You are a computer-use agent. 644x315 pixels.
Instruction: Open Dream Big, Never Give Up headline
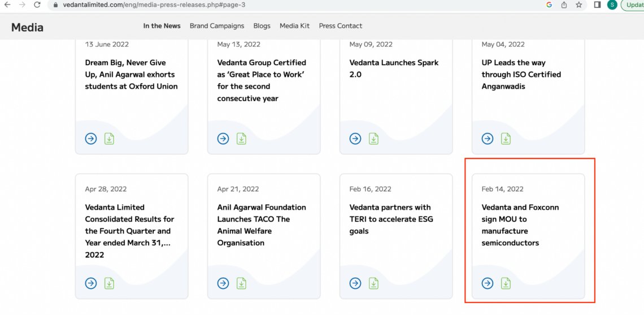[132, 75]
